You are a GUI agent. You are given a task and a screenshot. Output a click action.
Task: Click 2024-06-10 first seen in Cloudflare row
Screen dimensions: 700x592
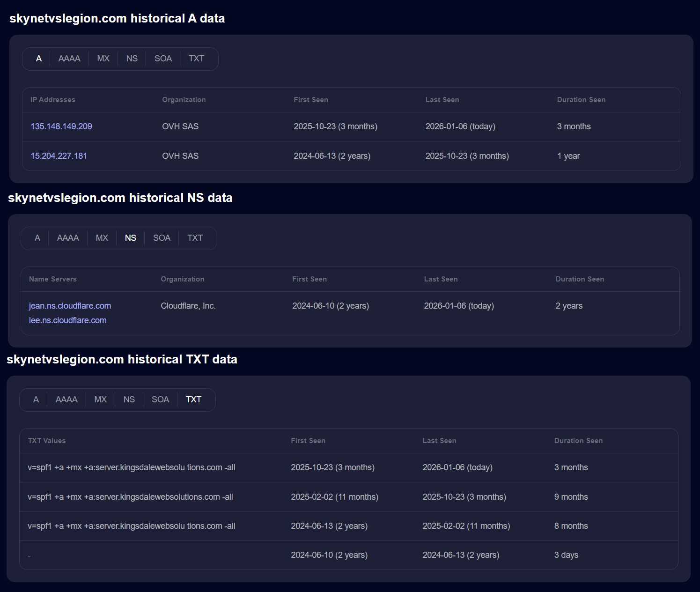[331, 306]
